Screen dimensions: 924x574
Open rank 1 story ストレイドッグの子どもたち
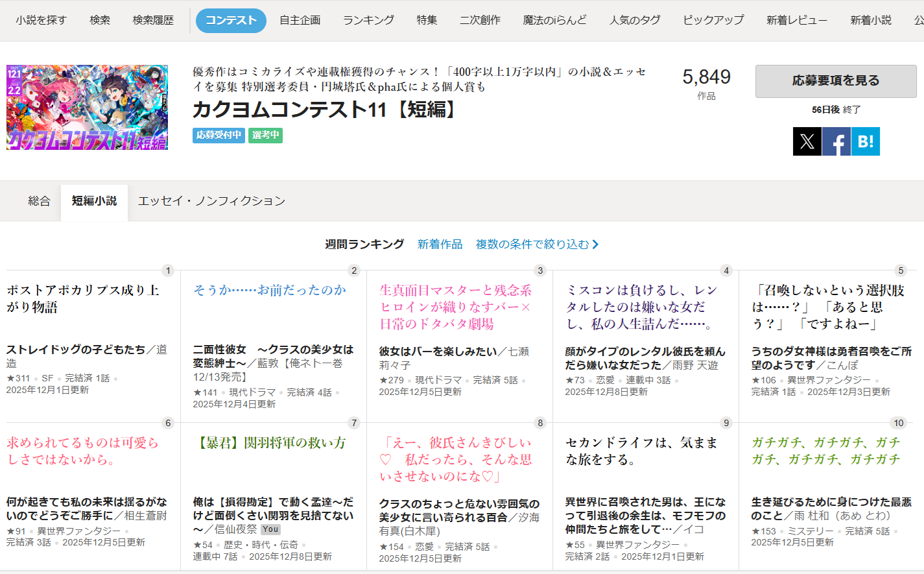click(x=76, y=350)
